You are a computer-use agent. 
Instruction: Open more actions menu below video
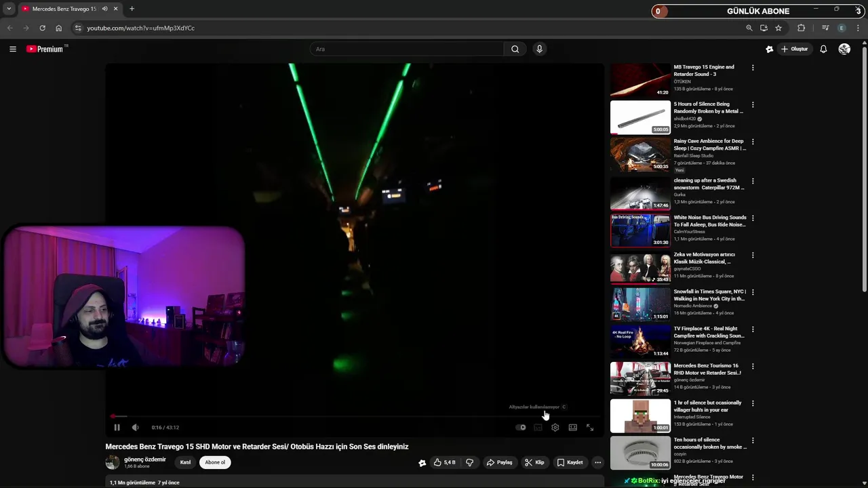click(x=597, y=463)
